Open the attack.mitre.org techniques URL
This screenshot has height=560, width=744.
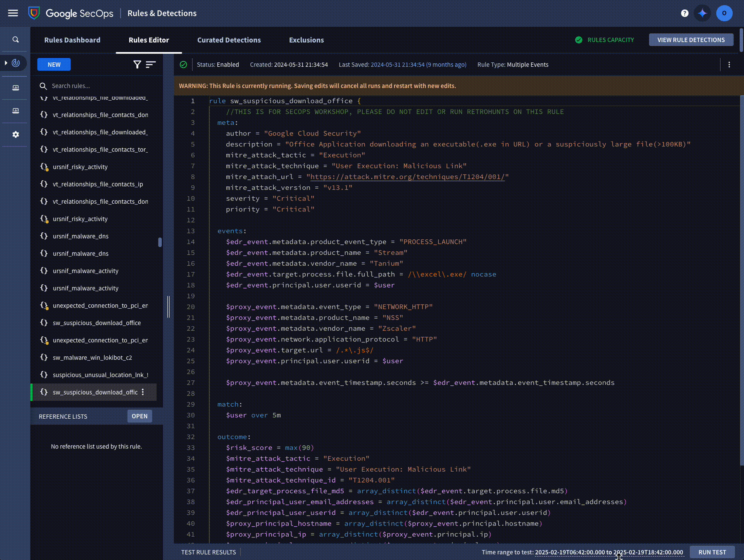pos(407,177)
